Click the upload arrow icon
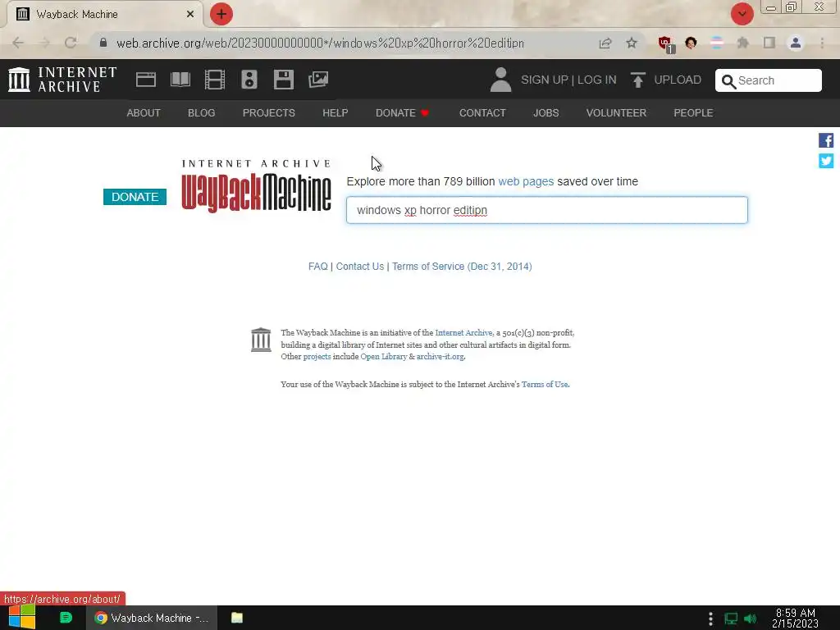Screen dimensions: 840x630 (637, 80)
